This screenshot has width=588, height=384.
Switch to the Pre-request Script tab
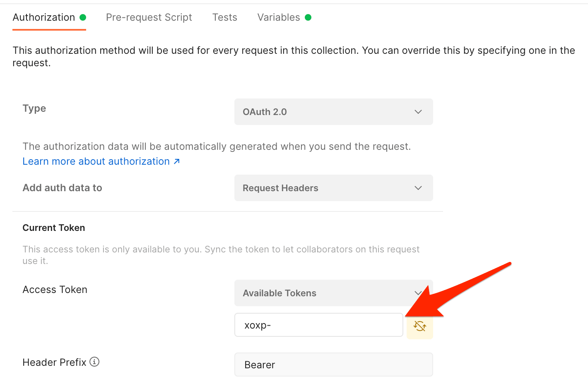pos(149,17)
